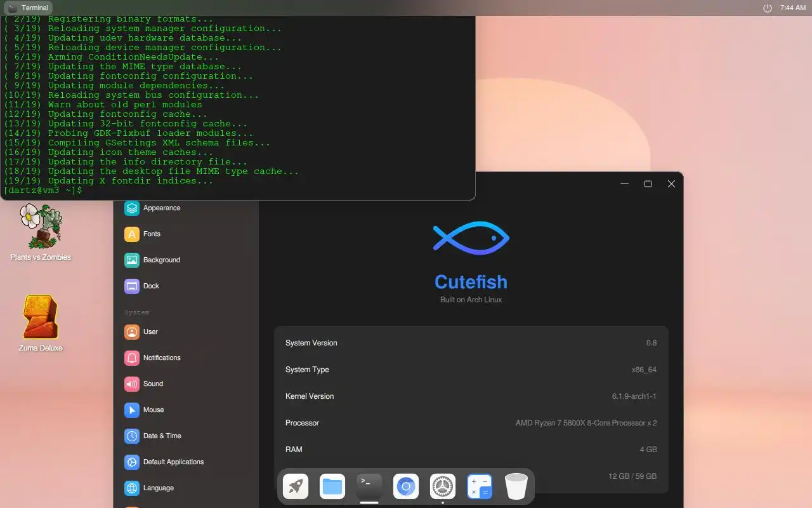Click the System Type x86_64 value
This screenshot has height=508, width=812.
click(x=644, y=370)
